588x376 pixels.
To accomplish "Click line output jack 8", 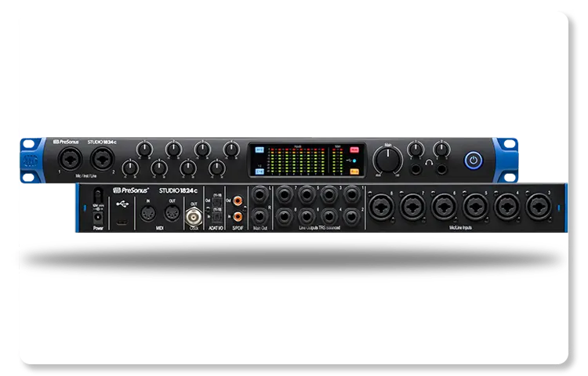I will click(285, 216).
